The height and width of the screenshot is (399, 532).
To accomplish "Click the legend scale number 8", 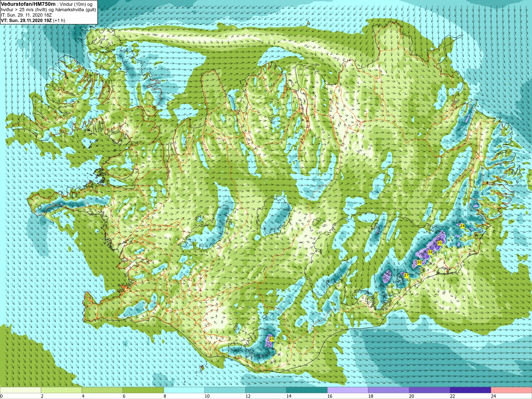I will 165,396.
